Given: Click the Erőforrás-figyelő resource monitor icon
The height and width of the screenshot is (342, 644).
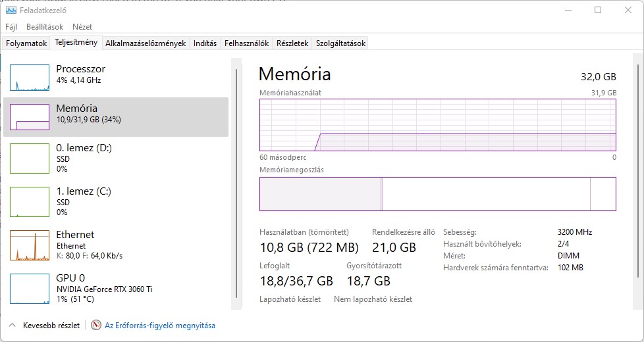Looking at the screenshot, I should point(96,325).
